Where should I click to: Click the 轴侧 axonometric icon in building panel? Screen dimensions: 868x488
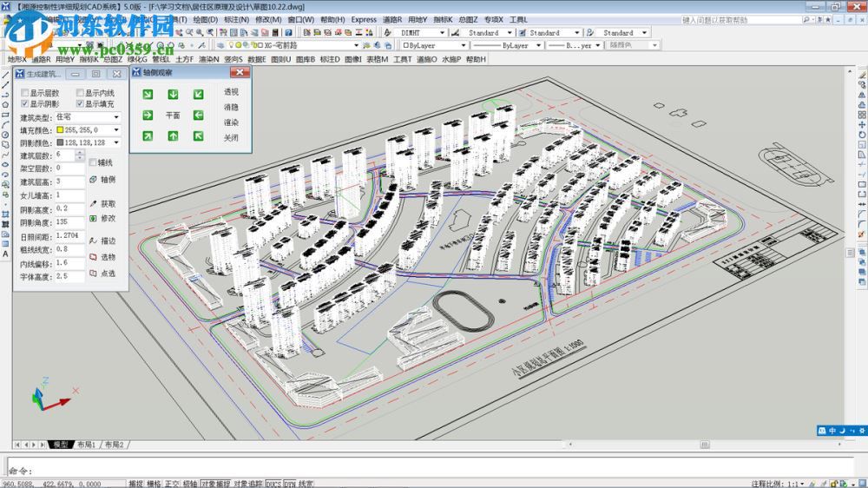(x=94, y=179)
